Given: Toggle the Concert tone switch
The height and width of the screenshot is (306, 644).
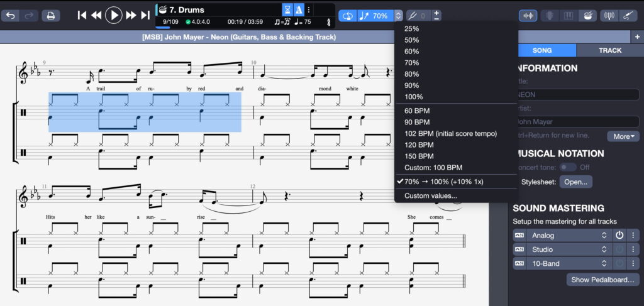Looking at the screenshot, I should click(569, 167).
